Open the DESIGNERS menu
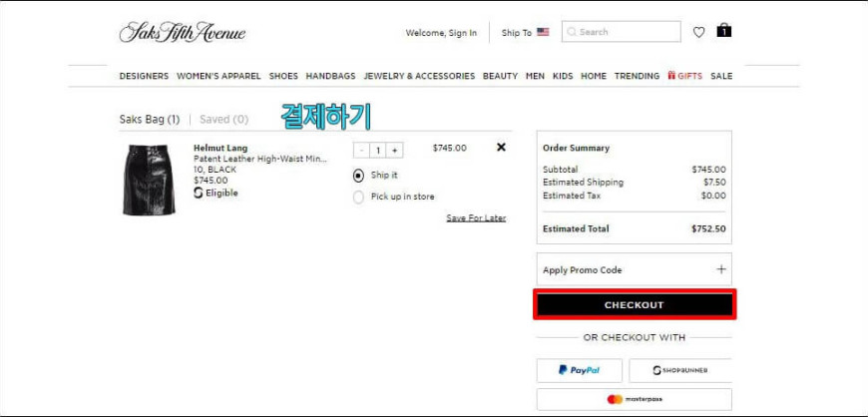 (x=144, y=76)
